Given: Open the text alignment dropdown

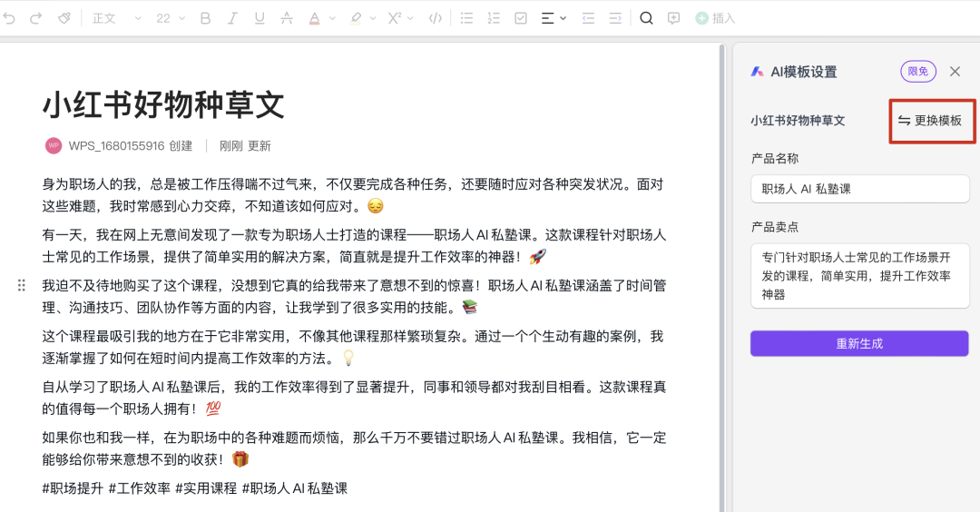Looking at the screenshot, I should pyautogui.click(x=554, y=18).
